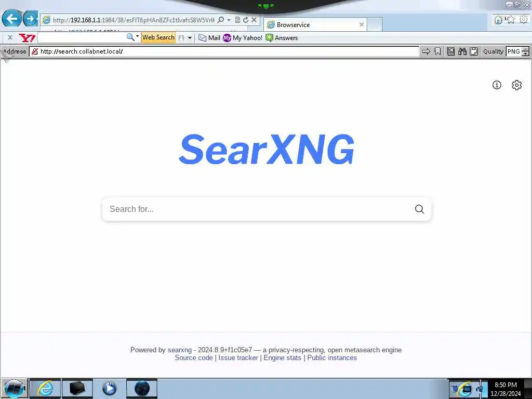
Task: Open the Public instances link
Action: click(332, 357)
